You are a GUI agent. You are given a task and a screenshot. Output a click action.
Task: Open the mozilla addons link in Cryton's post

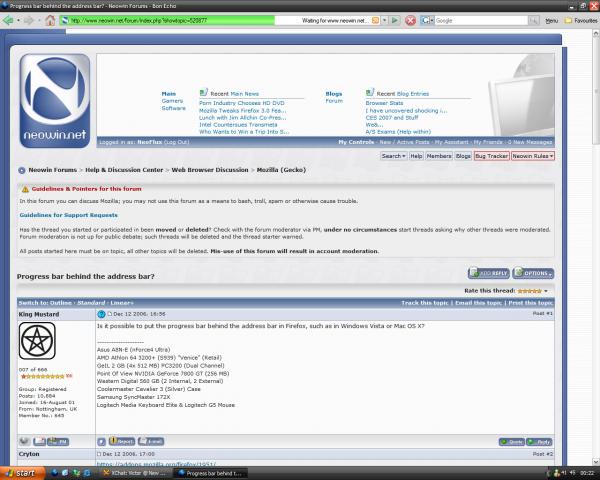click(x=156, y=463)
